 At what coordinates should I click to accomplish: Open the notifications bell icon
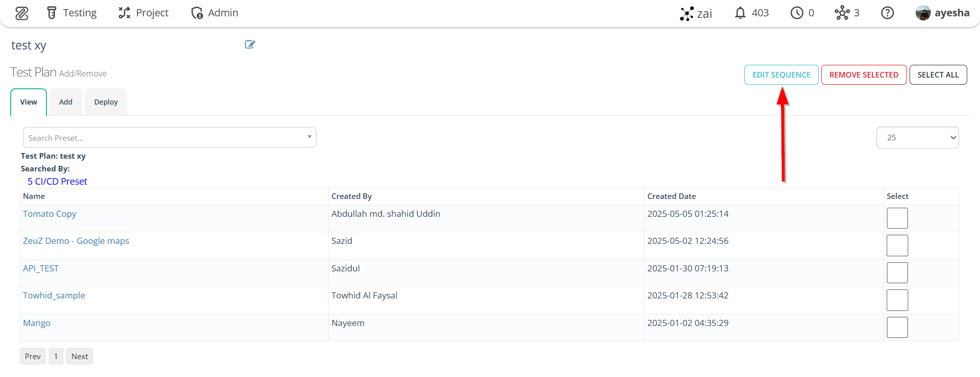(740, 13)
